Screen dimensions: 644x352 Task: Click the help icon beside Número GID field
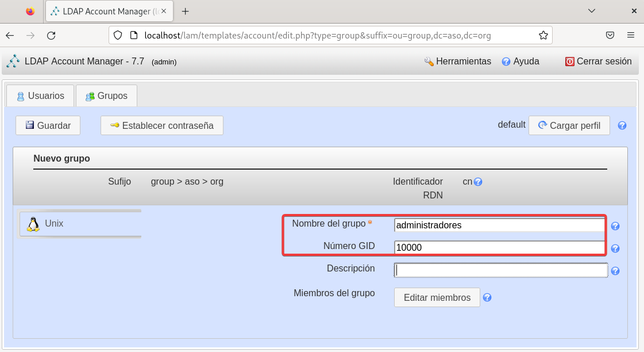(615, 248)
